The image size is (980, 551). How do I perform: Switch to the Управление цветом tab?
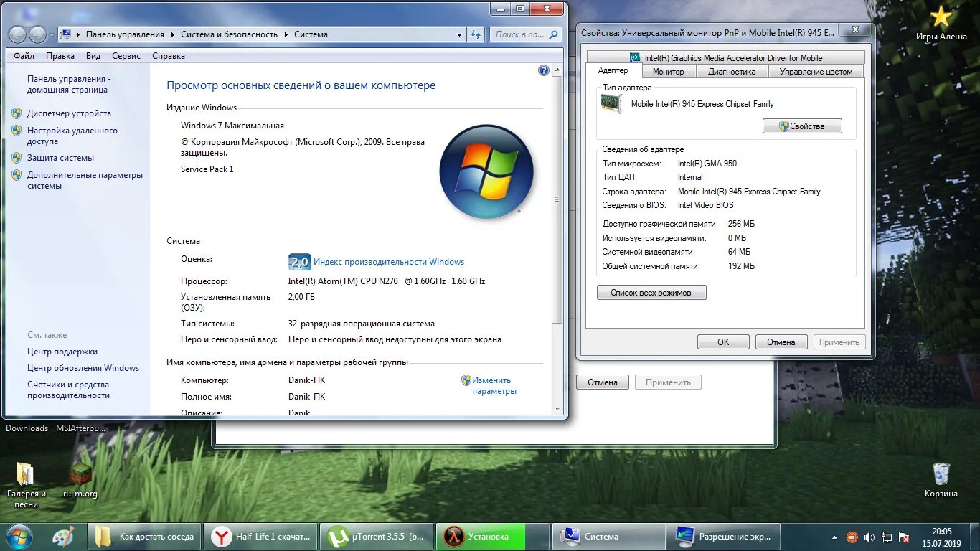click(x=816, y=72)
